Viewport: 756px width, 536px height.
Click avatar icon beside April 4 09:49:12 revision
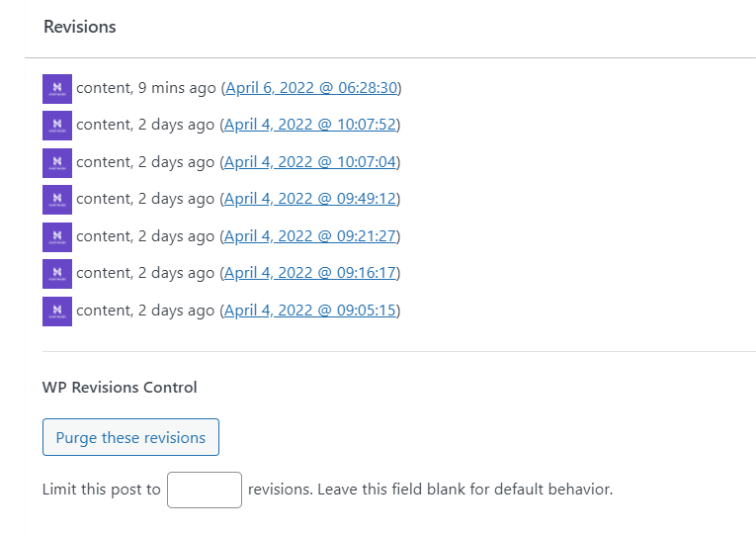tap(57, 200)
